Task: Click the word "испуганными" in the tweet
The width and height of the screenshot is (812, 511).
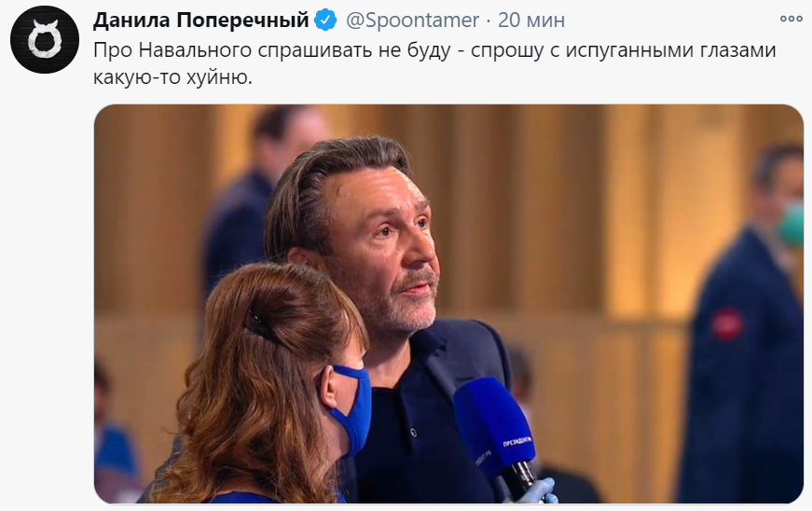Action: pyautogui.click(x=599, y=51)
